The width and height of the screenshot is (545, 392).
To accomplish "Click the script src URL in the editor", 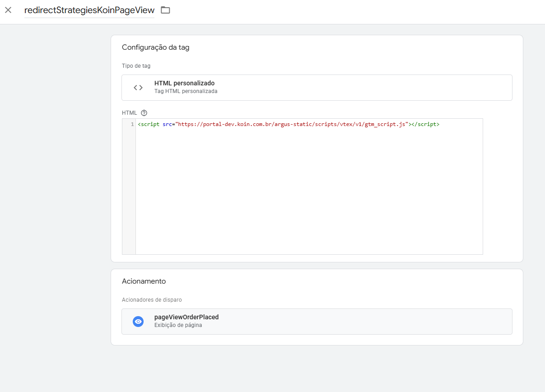I will click(293, 124).
